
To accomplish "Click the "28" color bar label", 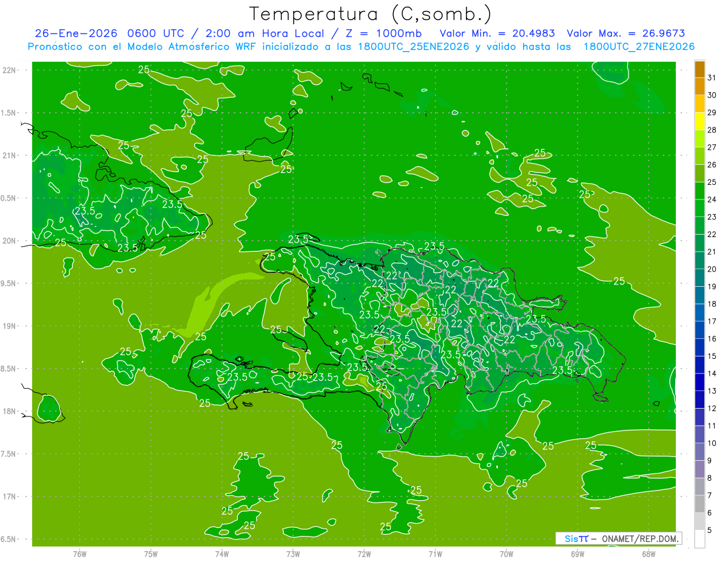I will pyautogui.click(x=712, y=130).
